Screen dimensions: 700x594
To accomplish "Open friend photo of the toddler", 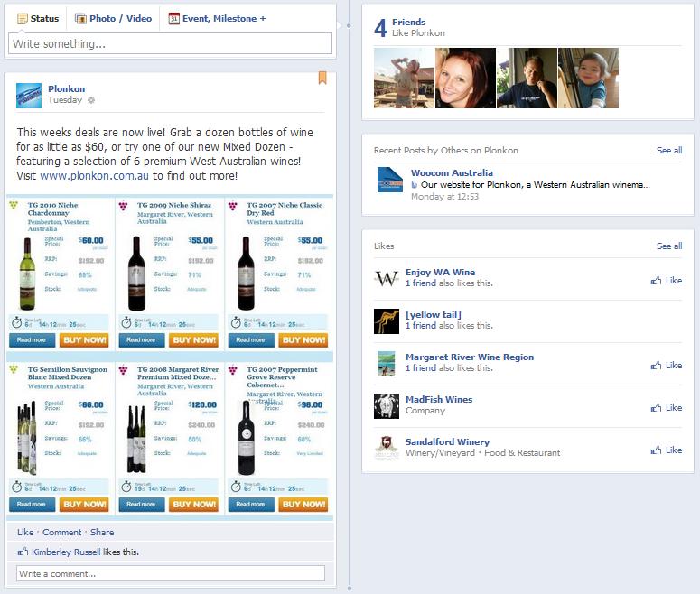I will (x=588, y=79).
